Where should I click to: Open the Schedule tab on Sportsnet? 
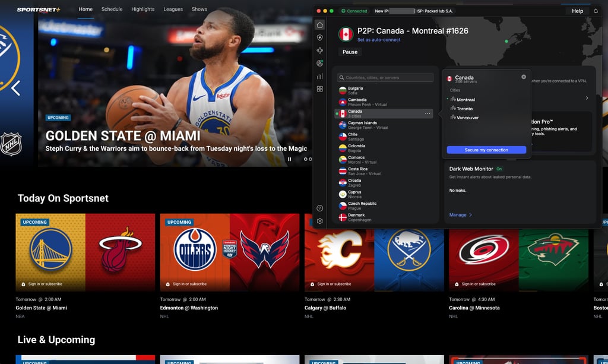(112, 9)
